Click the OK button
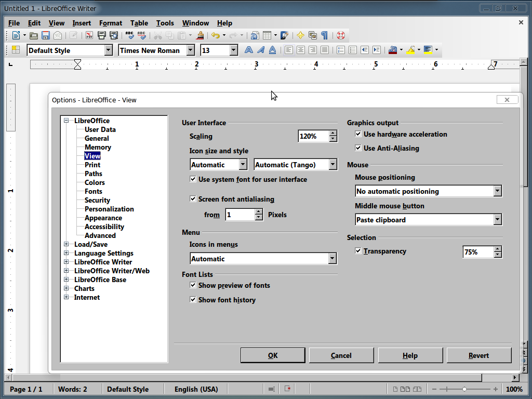The height and width of the screenshot is (399, 532). pos(273,355)
